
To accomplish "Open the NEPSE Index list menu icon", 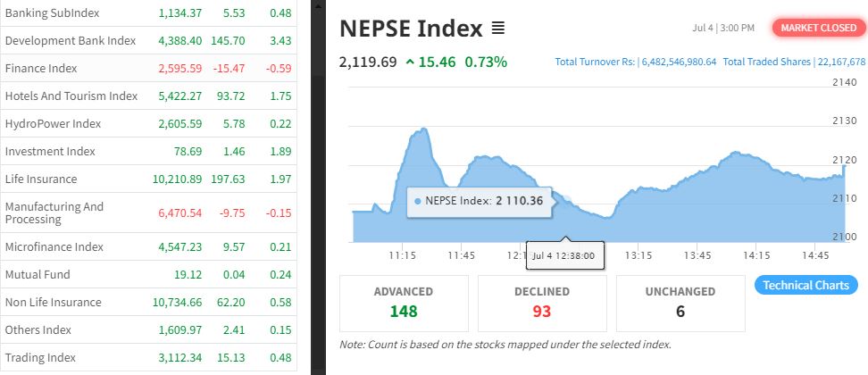I will pos(498,29).
